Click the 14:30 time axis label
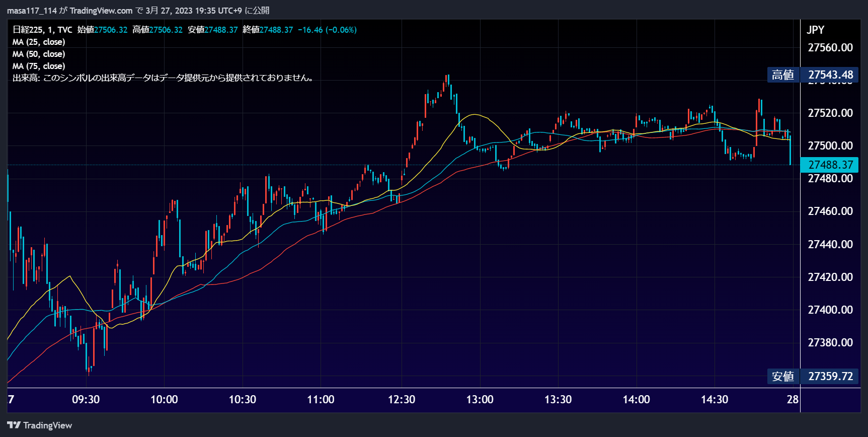868x437 pixels. pos(715,399)
